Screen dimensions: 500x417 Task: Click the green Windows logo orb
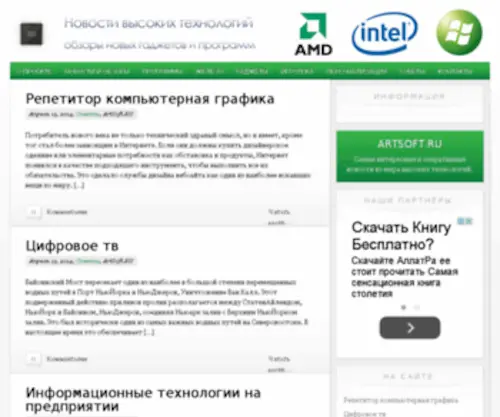point(459,32)
